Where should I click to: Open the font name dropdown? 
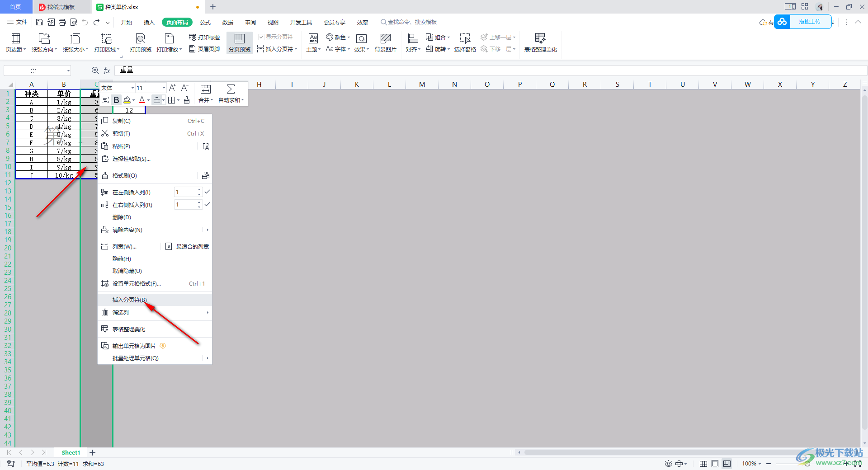pos(132,88)
